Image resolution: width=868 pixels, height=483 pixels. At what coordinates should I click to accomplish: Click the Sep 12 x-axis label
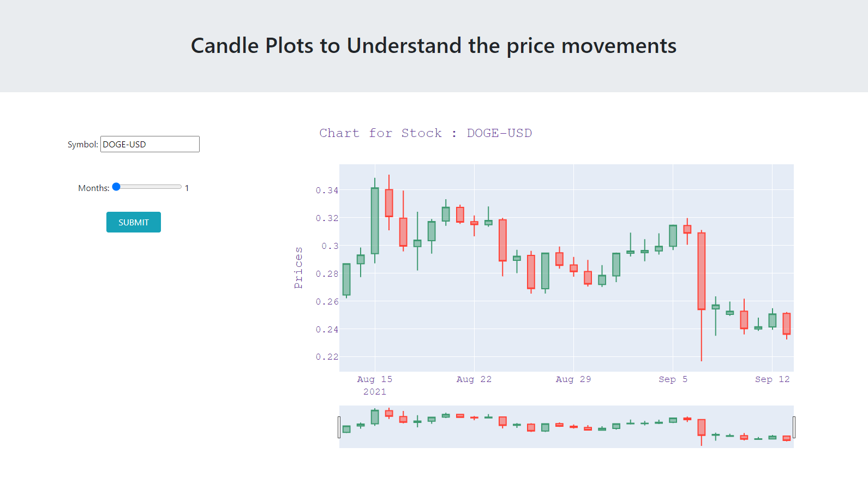pyautogui.click(x=772, y=379)
